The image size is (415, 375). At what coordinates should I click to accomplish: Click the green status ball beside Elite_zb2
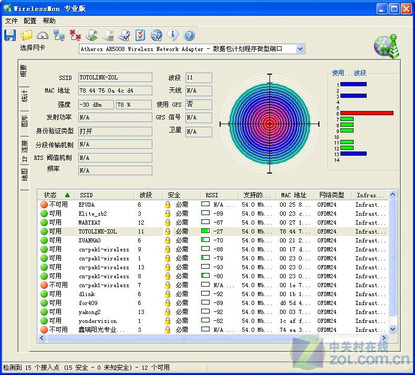[x=44, y=214]
